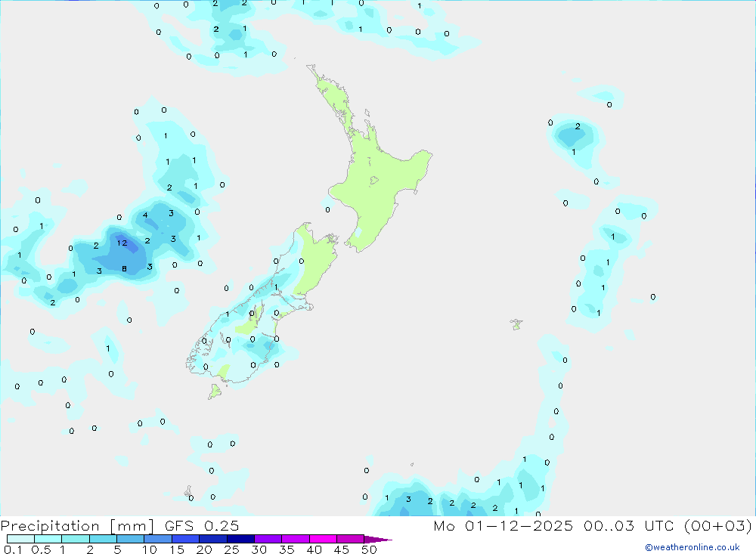Image resolution: width=756 pixels, height=554 pixels.
Task: Click the 5–10 mm legend color segment
Action: tap(130, 539)
